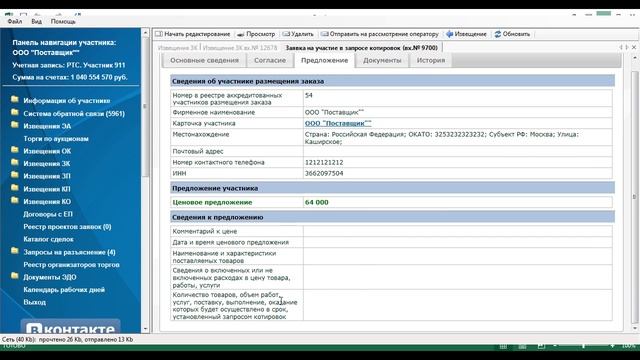
Task: Open Извещения ЭА navigation item
Action: tap(47, 126)
